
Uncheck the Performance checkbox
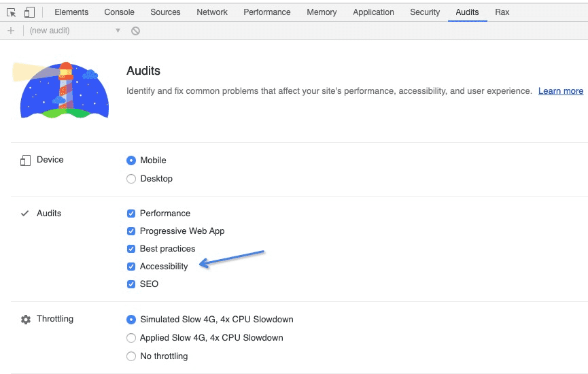click(x=132, y=214)
